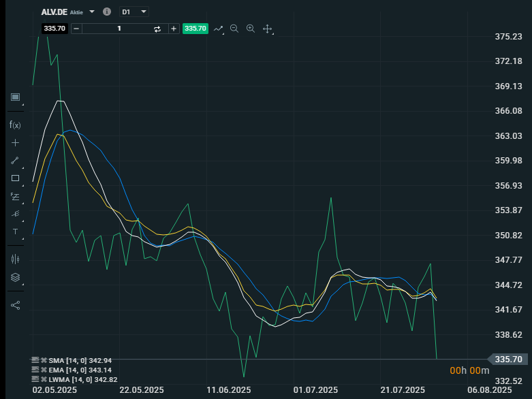The image size is (532, 399).
Task: Zoom in the chart
Action: pyautogui.click(x=251, y=29)
